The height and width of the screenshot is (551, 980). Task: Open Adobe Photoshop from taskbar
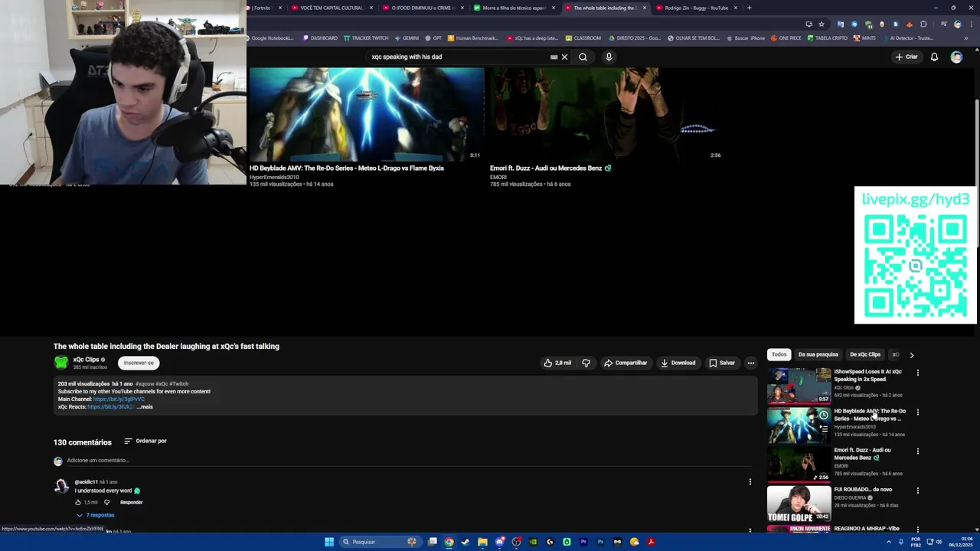coord(600,542)
